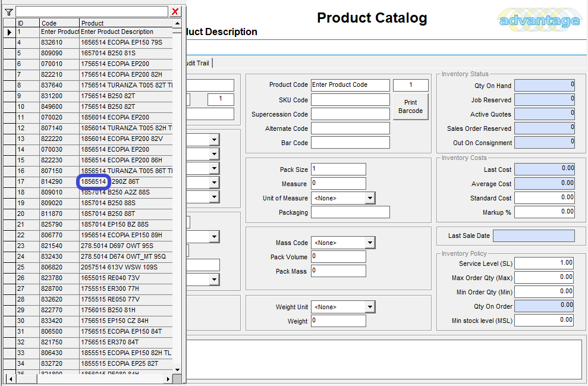Image resolution: width=588 pixels, height=386 pixels.
Task: Click the Last Sale Date field
Action: pos(534,236)
